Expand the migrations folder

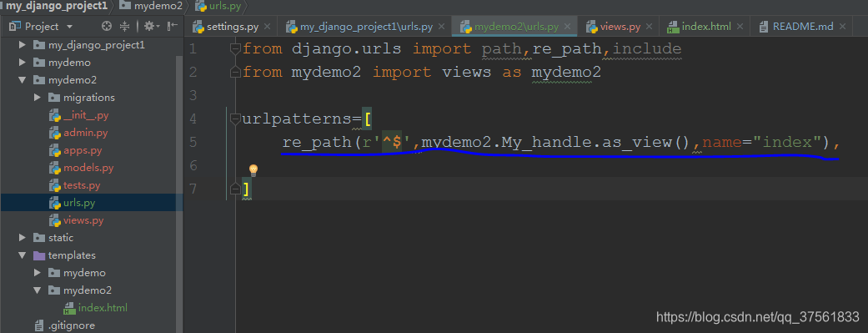pyautogui.click(x=37, y=98)
